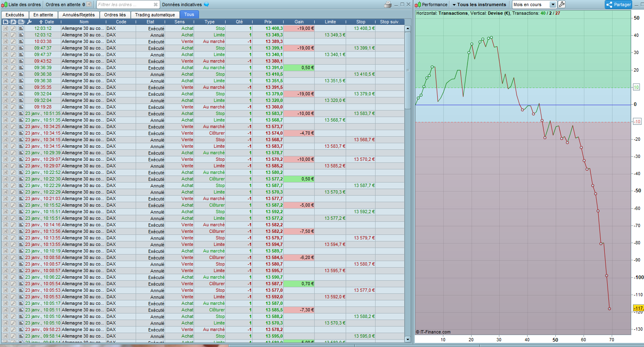The width and height of the screenshot is (644, 347).
Task: Expand the Mois en cours period combo box
Action: (534, 5)
